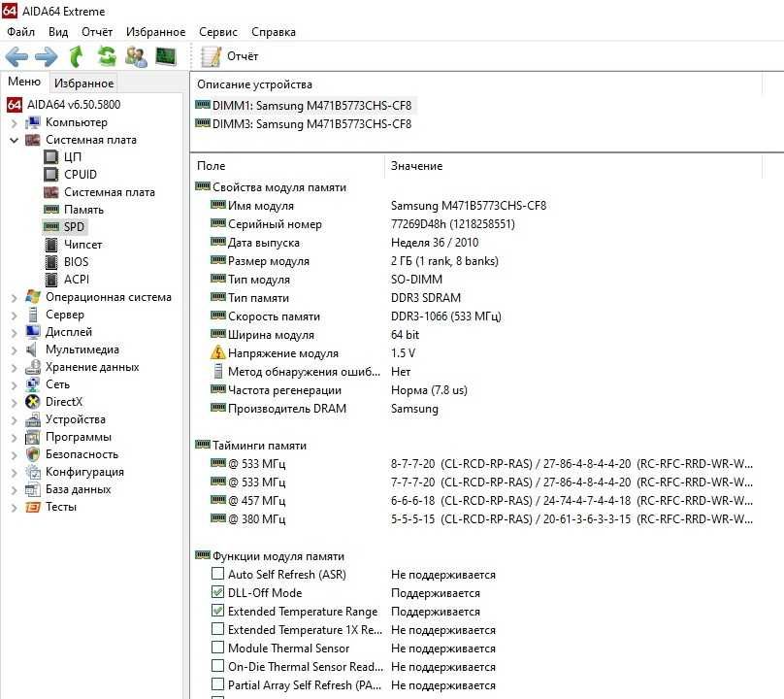
Task: Click the users toolbar icon
Action: click(x=136, y=56)
